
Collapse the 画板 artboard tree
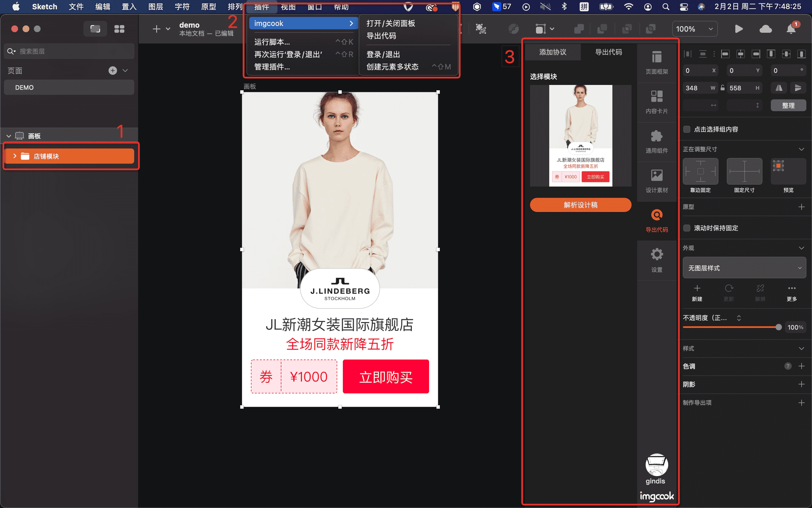click(x=9, y=136)
